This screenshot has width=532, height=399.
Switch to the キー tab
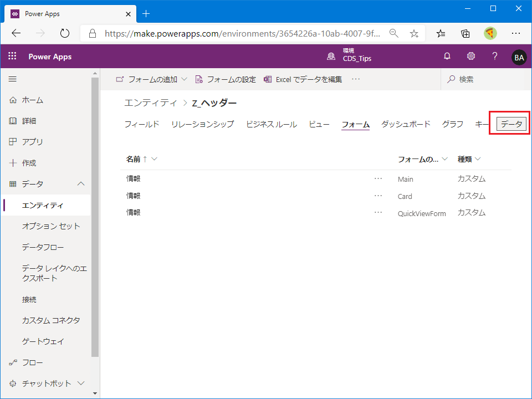(x=482, y=124)
